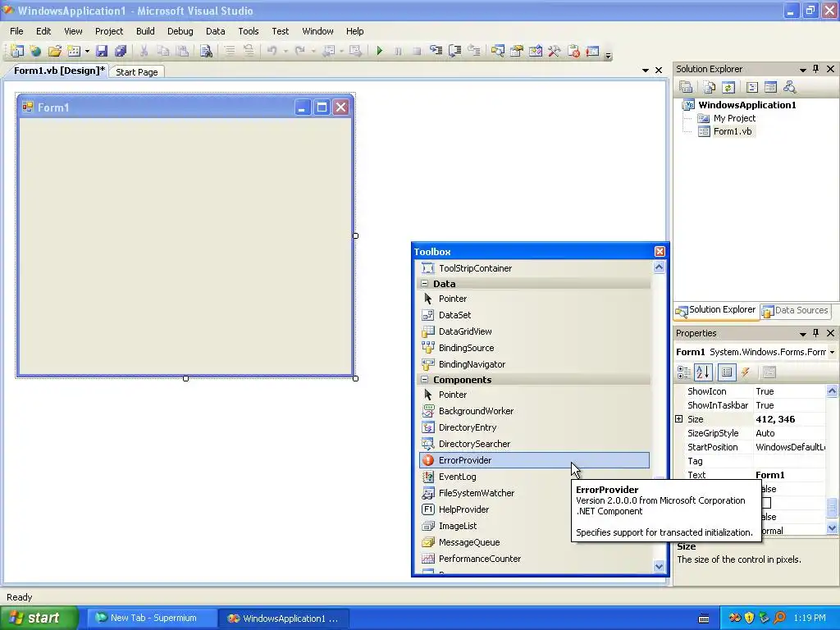Screen dimensions: 840x630
Task: Select Form1.vb in Solution Explorer
Action: point(733,131)
